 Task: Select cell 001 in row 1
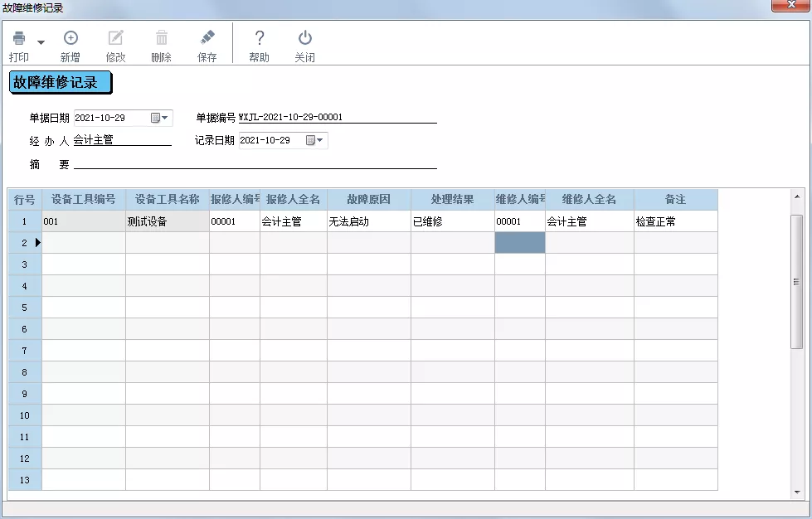coord(84,221)
